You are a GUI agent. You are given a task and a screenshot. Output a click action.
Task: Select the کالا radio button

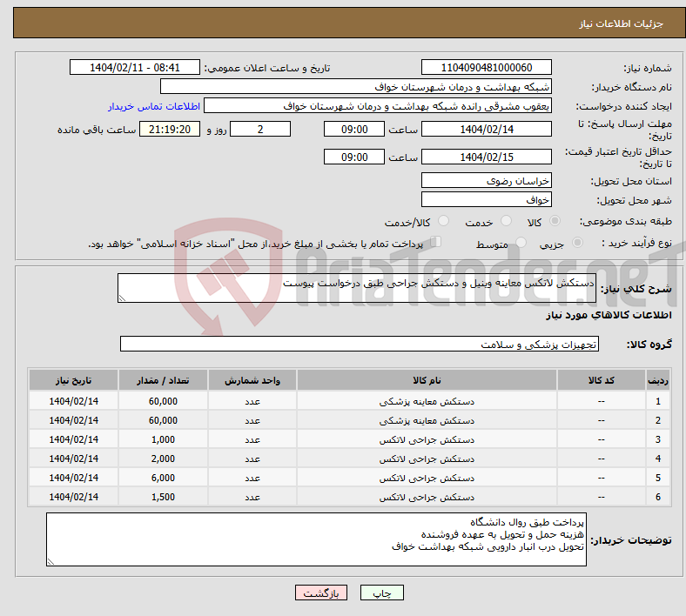[x=555, y=221]
